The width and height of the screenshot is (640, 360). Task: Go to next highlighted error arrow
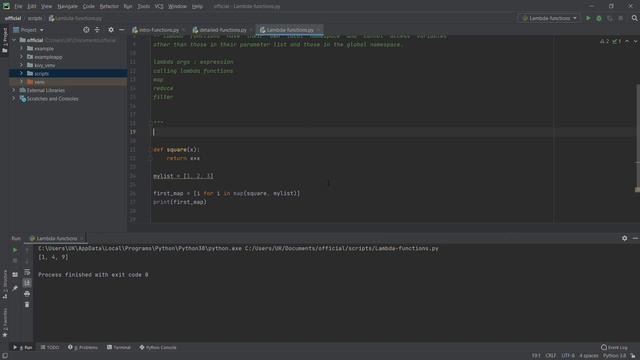pos(635,41)
